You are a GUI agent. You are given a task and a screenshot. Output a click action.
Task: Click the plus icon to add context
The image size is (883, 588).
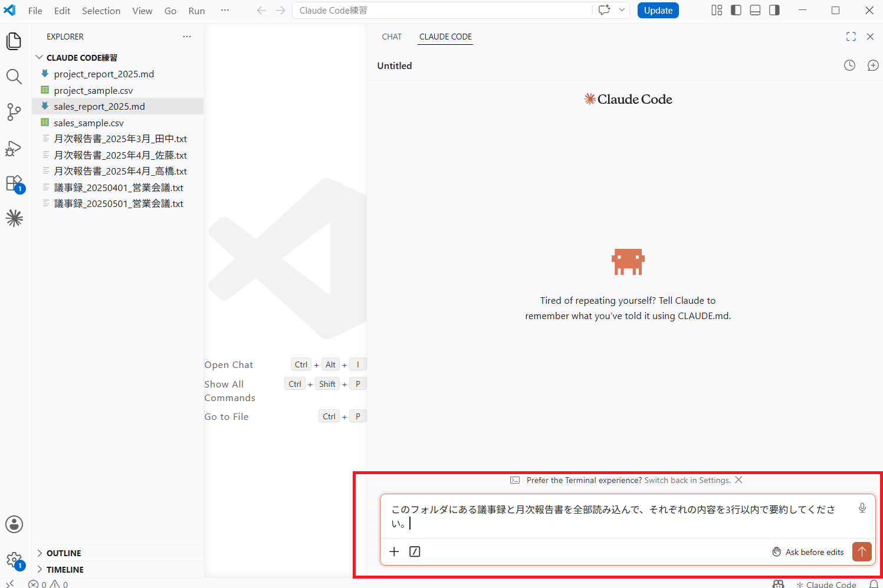(x=394, y=551)
